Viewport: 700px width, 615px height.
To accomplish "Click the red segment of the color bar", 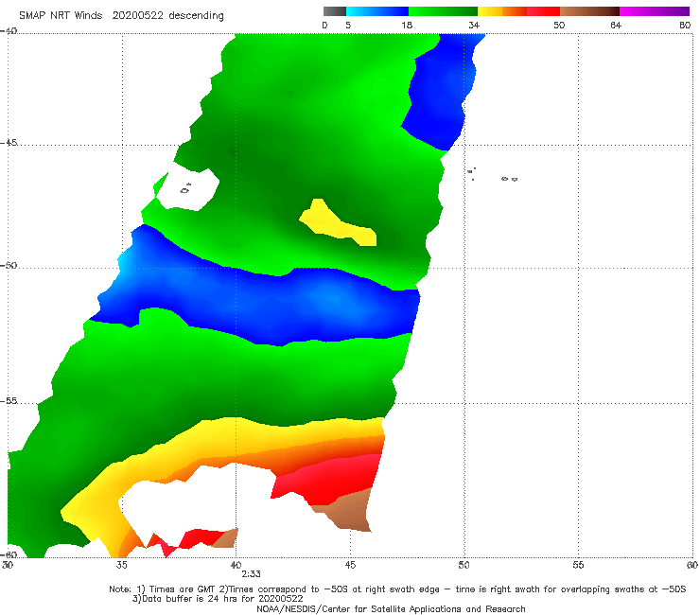I will click(x=543, y=11).
